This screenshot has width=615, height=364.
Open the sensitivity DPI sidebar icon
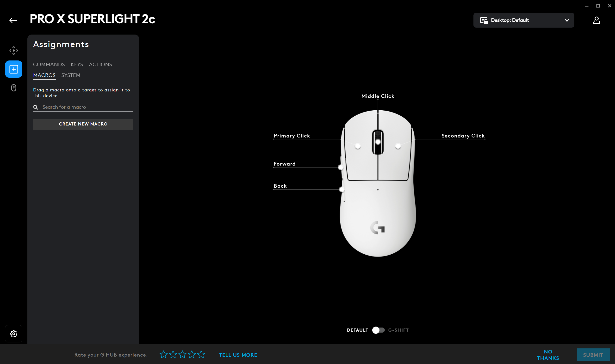(14, 51)
